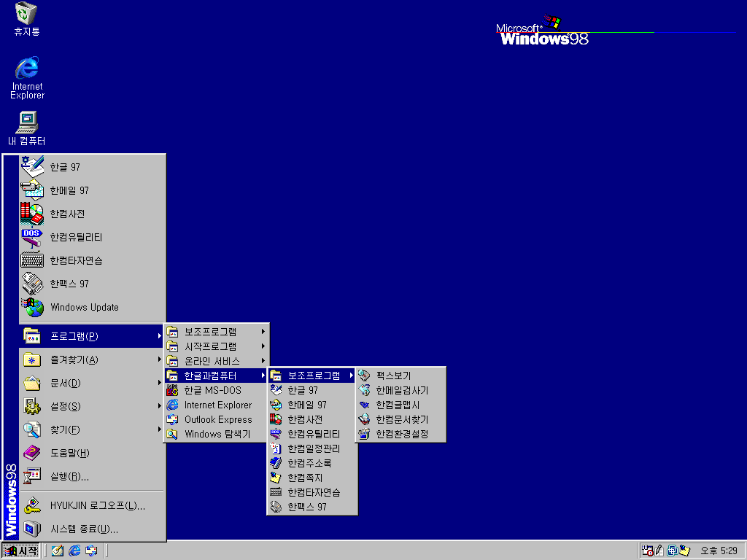747x560 pixels.
Task: Open the 휴지통 recycle bin desktop icon
Action: (x=26, y=19)
